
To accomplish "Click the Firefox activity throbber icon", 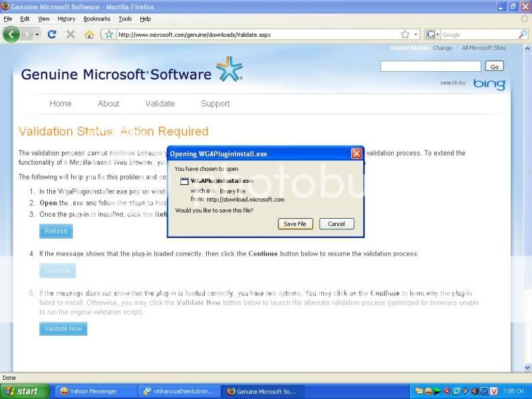I will pyautogui.click(x=525, y=19).
